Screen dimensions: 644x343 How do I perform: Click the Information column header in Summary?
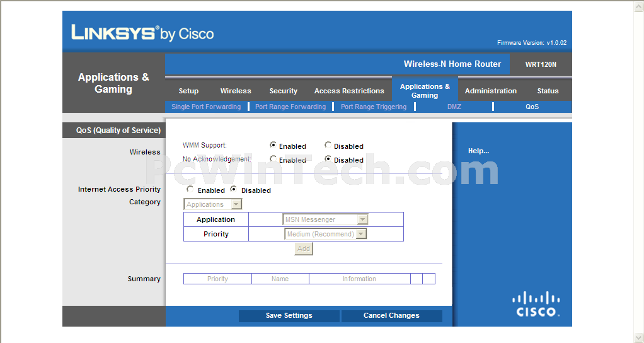point(359,279)
